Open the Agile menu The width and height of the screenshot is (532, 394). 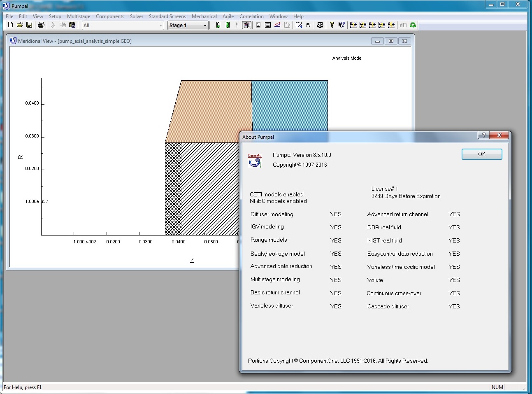228,16
